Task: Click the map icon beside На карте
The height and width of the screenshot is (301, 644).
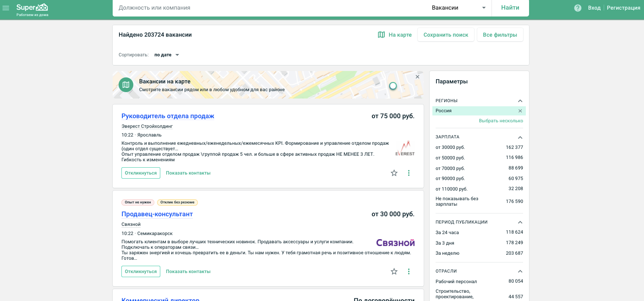Action: click(381, 34)
